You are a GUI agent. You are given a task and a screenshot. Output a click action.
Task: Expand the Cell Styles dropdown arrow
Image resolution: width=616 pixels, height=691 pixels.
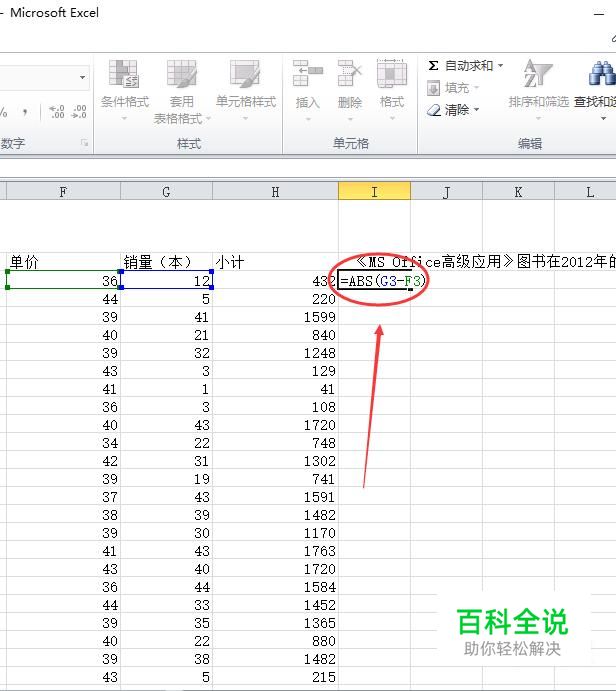[245, 119]
